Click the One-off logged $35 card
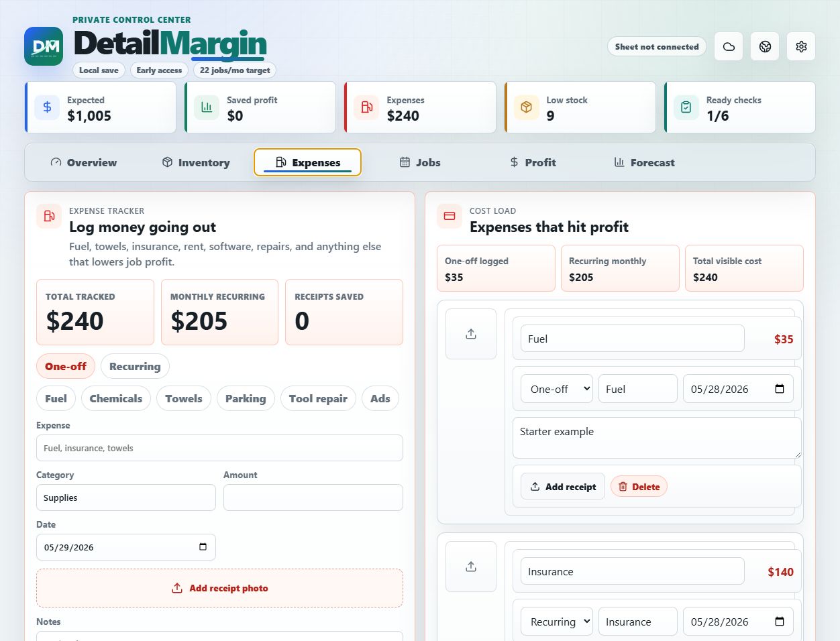This screenshot has width=840, height=641. tap(496, 268)
